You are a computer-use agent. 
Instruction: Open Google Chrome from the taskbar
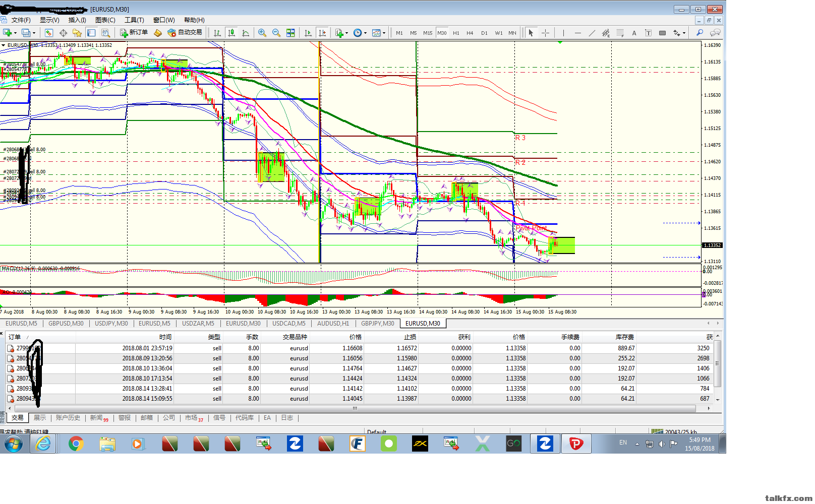(x=76, y=444)
